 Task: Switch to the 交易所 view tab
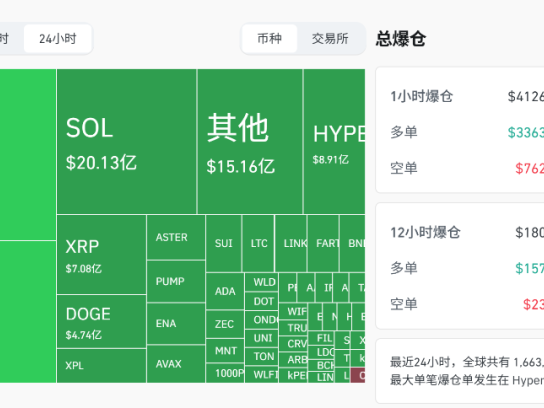click(x=330, y=39)
